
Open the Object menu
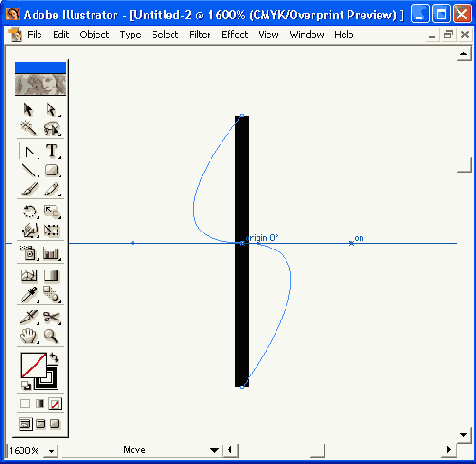pyautogui.click(x=94, y=35)
